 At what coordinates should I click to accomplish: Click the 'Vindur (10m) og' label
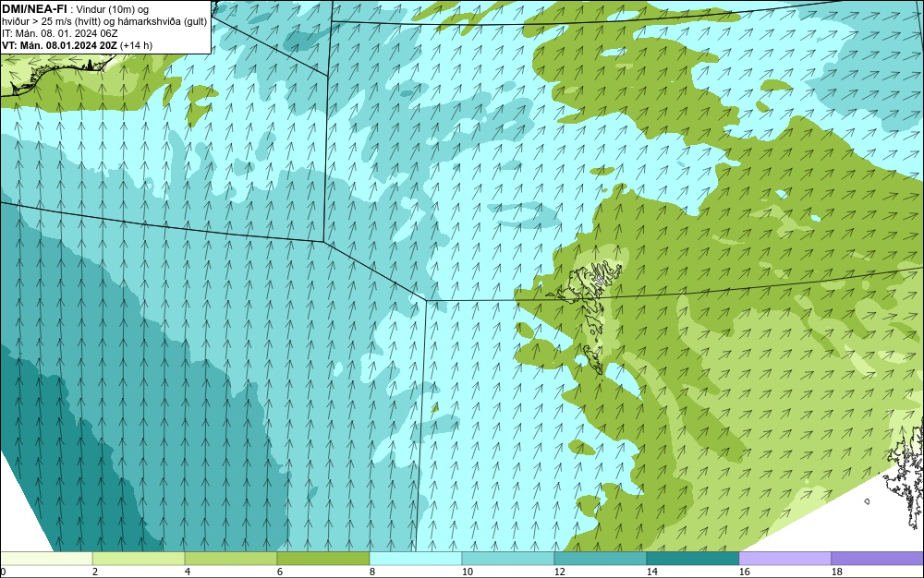113,9
